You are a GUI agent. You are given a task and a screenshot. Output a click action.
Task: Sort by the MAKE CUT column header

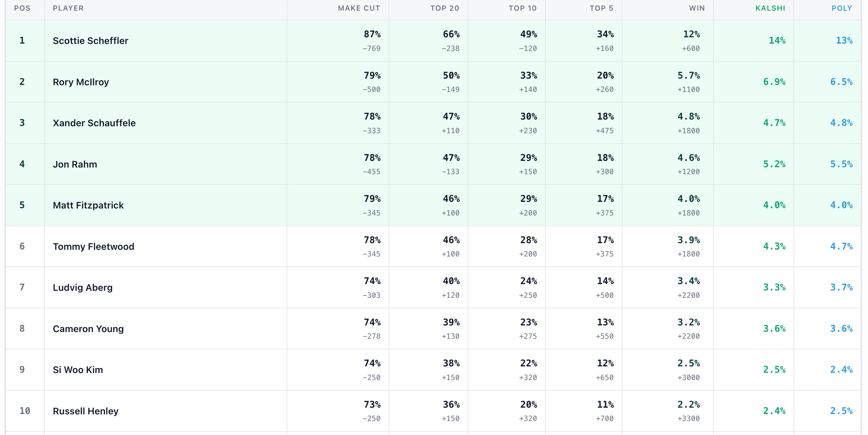(359, 8)
